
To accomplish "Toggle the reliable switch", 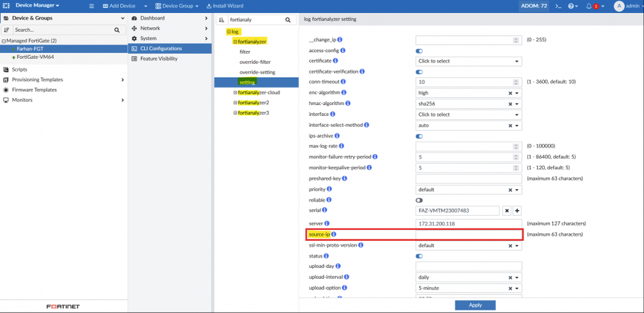I will tap(419, 200).
